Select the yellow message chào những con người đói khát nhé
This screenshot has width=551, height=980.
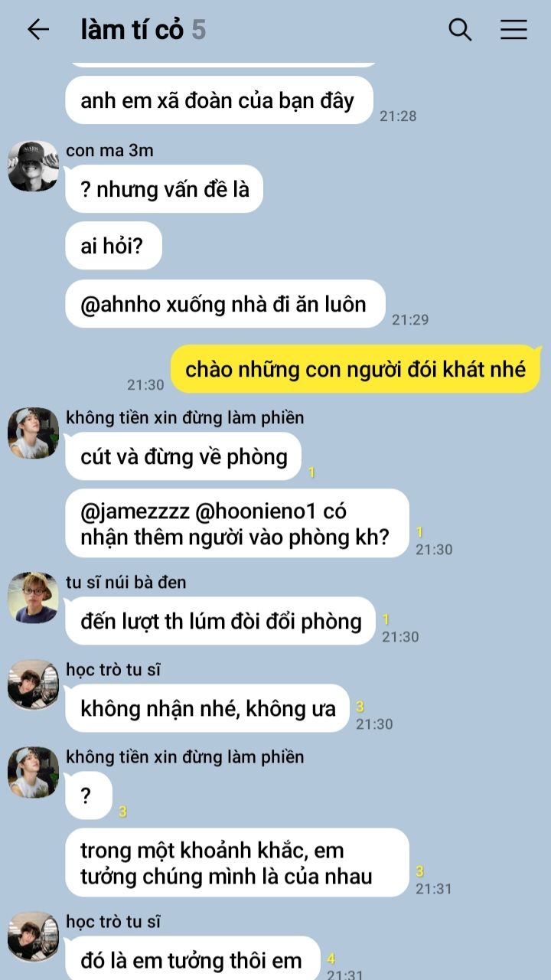pos(355,369)
